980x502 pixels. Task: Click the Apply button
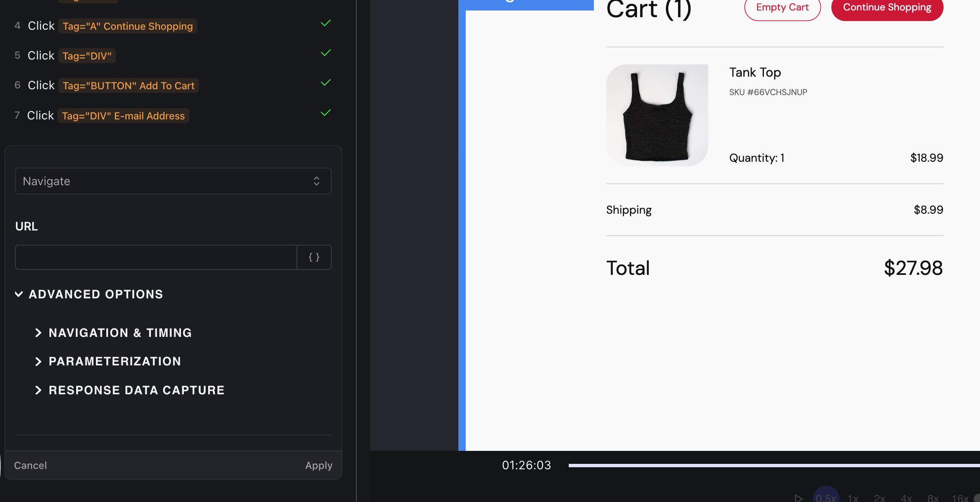[318, 466]
